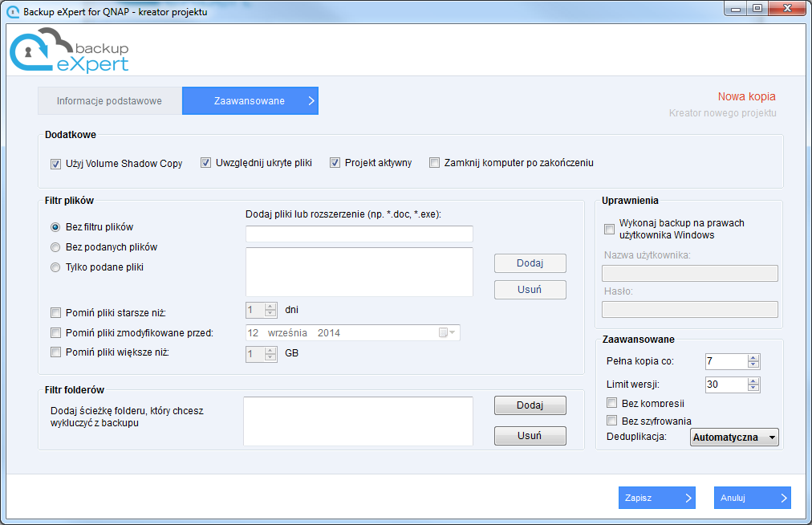Minimize the kreator projektu window
Screen dimensions: 812x525
point(735,9)
